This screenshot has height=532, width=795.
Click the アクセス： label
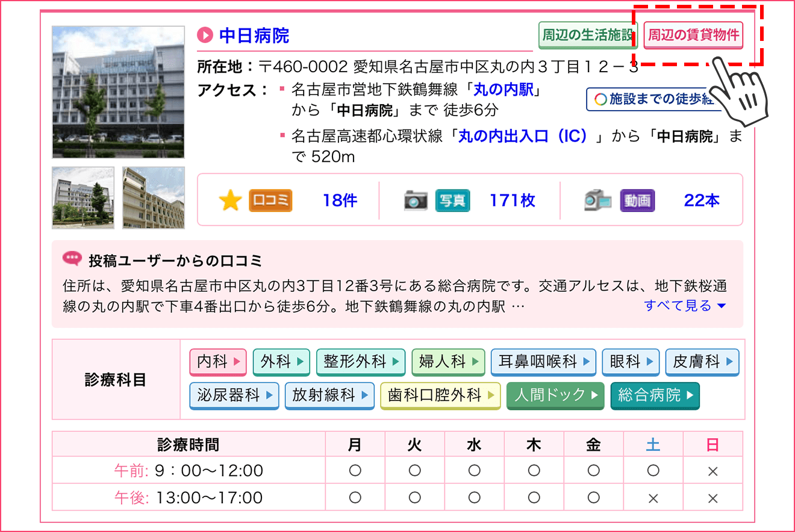coord(233,90)
